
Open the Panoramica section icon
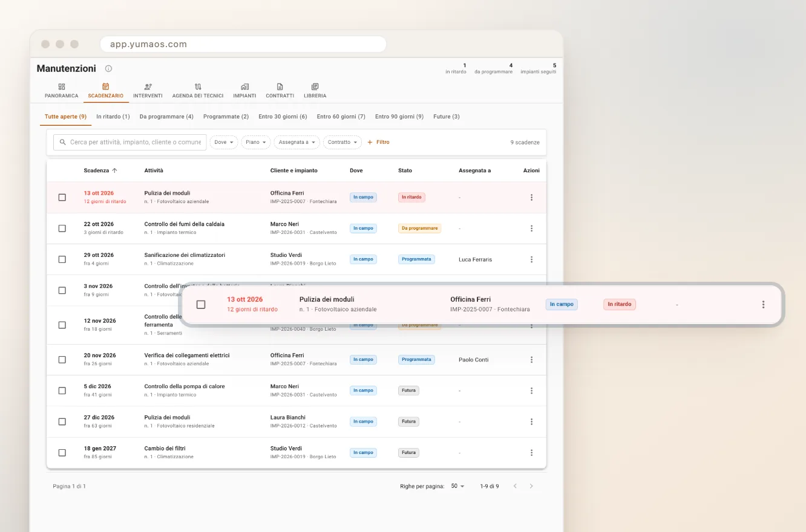(62, 86)
